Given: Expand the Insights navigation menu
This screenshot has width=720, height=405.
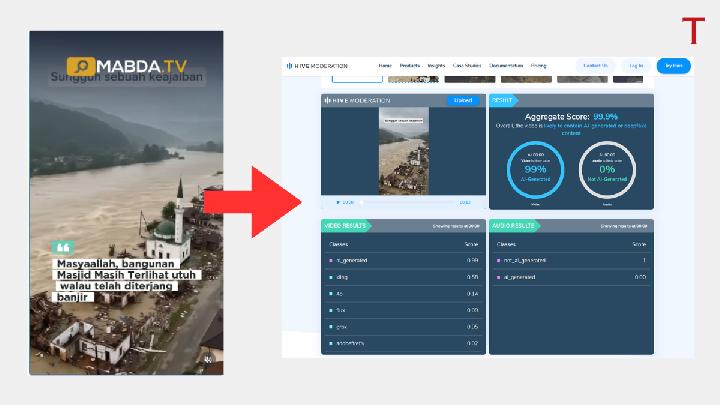Looking at the screenshot, I should 436,66.
